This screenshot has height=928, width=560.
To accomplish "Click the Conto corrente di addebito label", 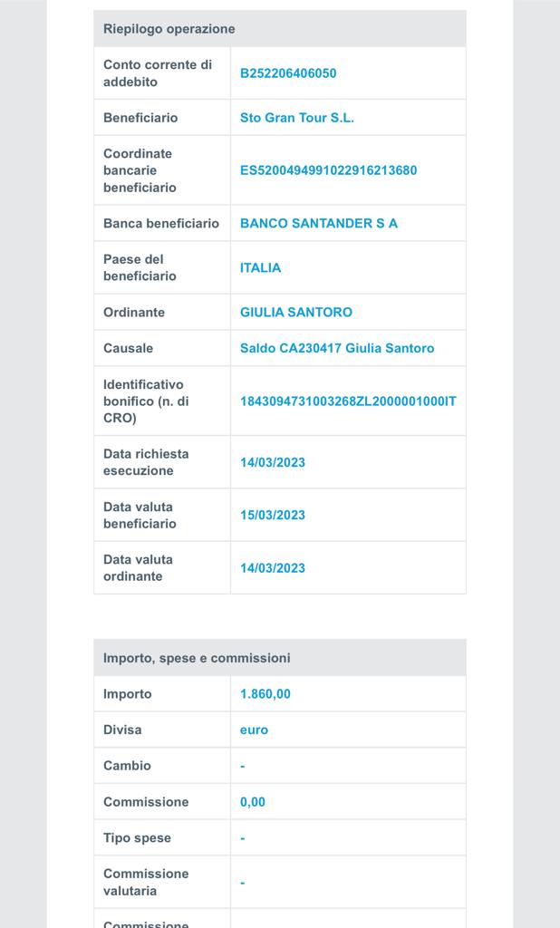I will [158, 73].
